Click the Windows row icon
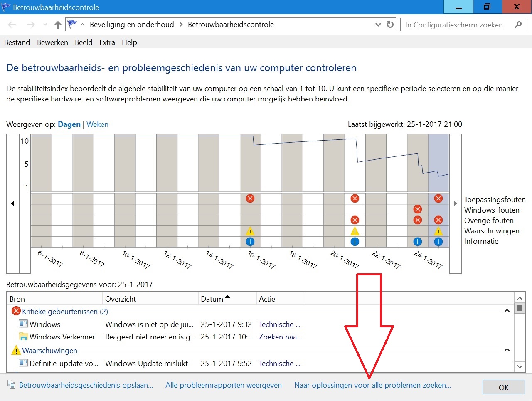The width and height of the screenshot is (532, 401). pyautogui.click(x=23, y=324)
